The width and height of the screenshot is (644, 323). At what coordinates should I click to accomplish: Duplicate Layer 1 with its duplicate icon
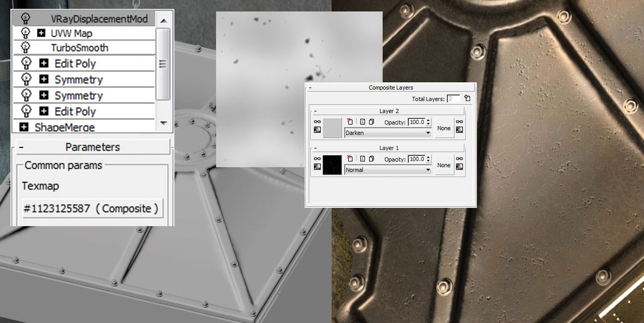(371, 159)
